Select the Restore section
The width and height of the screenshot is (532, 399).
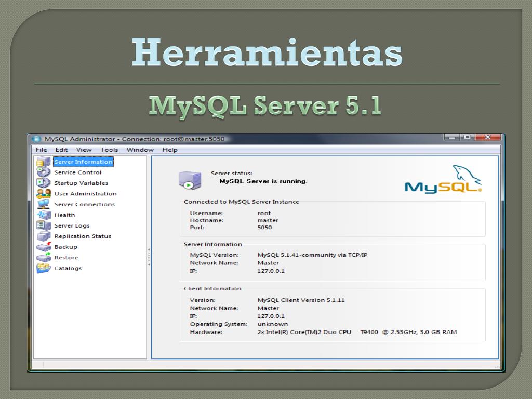click(x=66, y=258)
